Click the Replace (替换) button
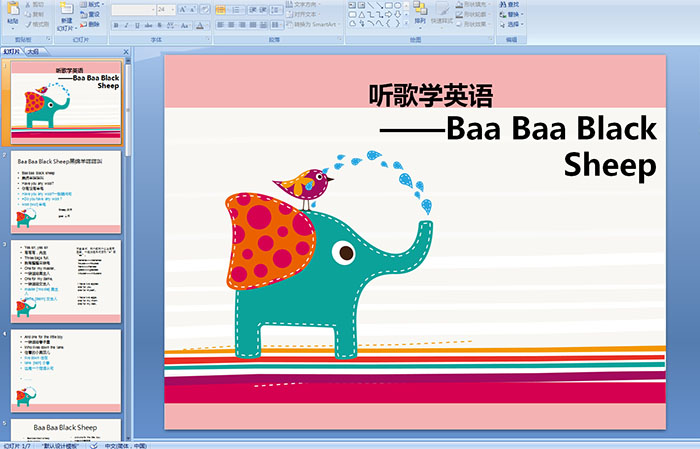700x449 pixels. pyautogui.click(x=511, y=14)
